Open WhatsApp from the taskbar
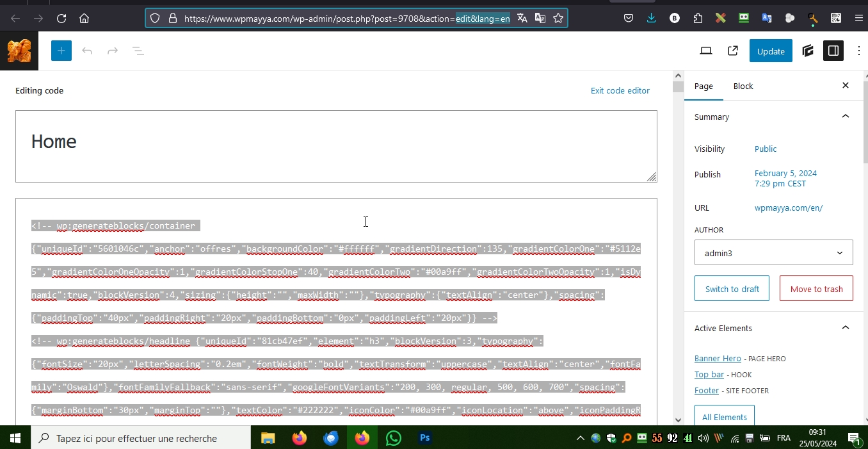 pyautogui.click(x=394, y=438)
